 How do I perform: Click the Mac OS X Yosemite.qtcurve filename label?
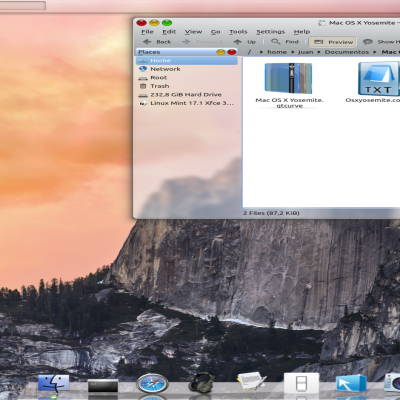(x=289, y=103)
